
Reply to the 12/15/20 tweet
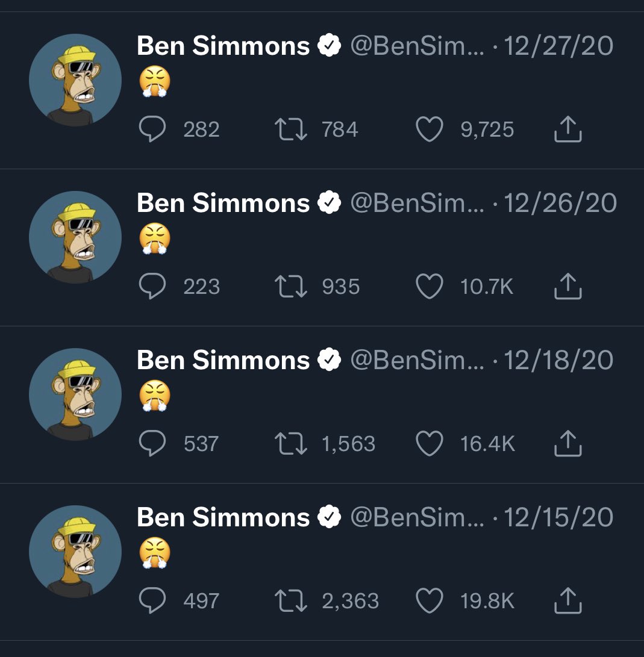[153, 601]
